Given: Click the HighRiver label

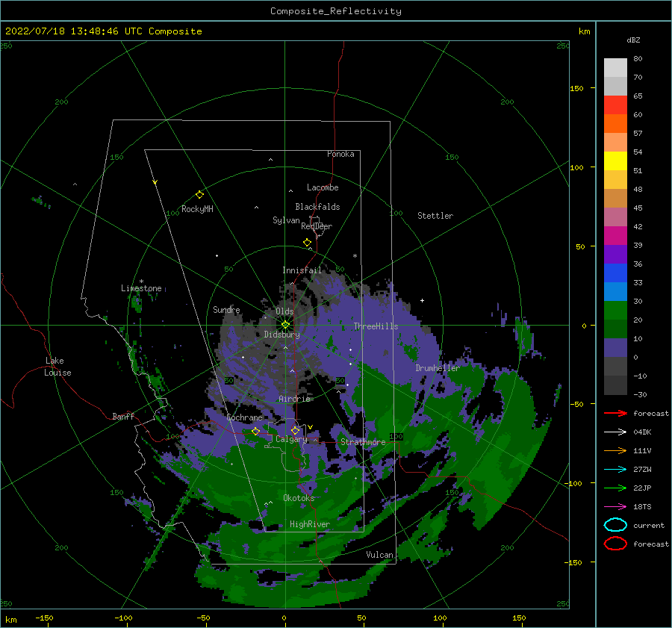Looking at the screenshot, I should coord(310,524).
